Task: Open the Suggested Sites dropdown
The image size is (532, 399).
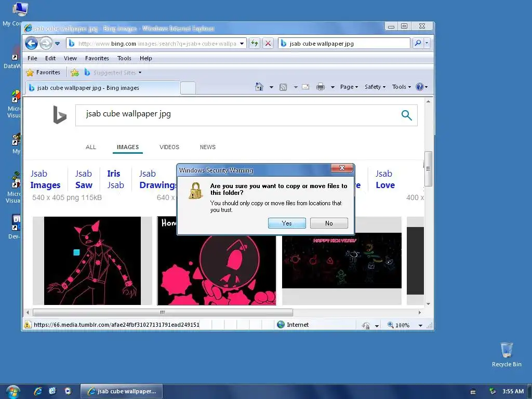Action: (113, 73)
